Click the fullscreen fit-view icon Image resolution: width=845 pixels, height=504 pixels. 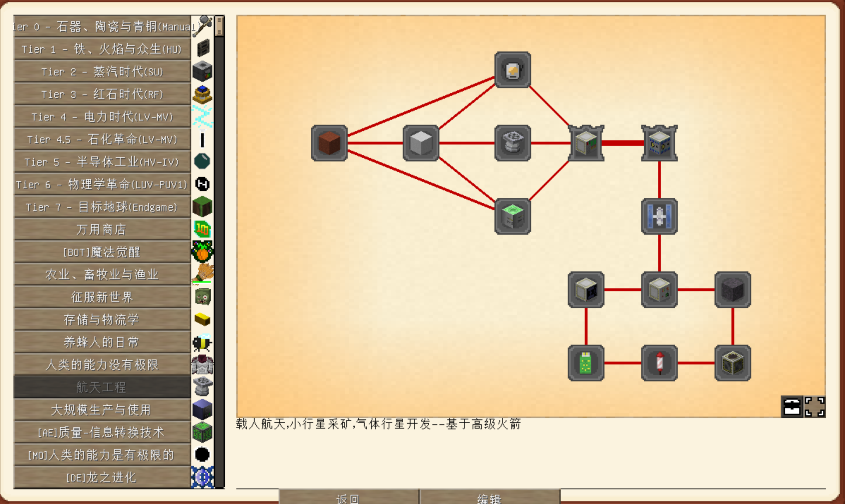tap(814, 407)
